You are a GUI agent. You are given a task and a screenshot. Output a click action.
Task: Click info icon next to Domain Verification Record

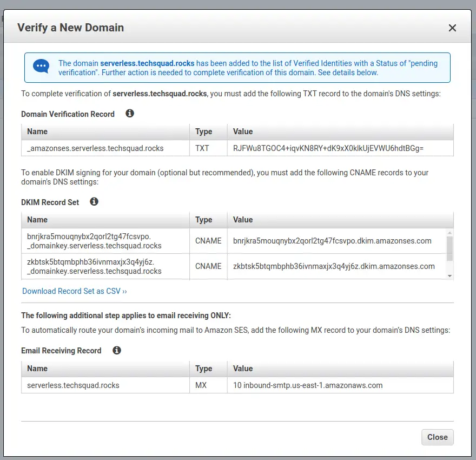tap(130, 114)
